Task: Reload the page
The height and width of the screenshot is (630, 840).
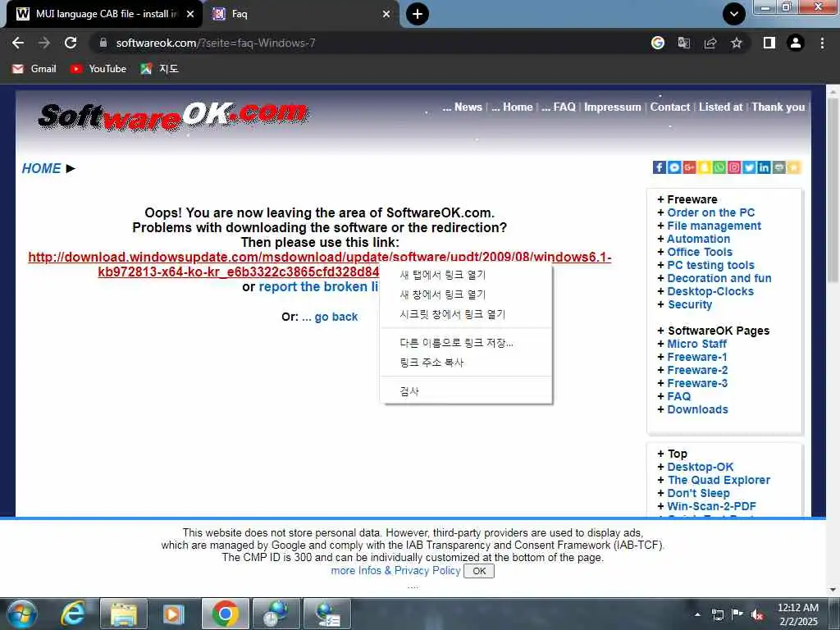Action: [71, 43]
